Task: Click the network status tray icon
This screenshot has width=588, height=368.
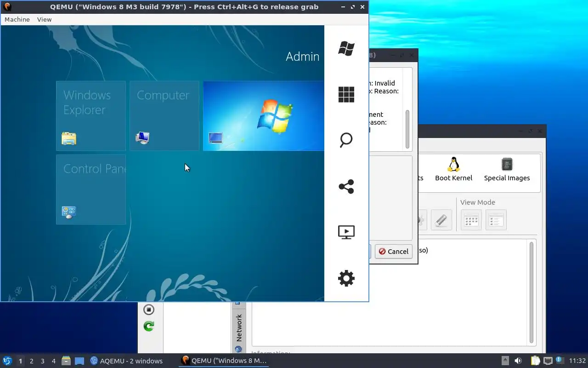Action: click(x=548, y=361)
